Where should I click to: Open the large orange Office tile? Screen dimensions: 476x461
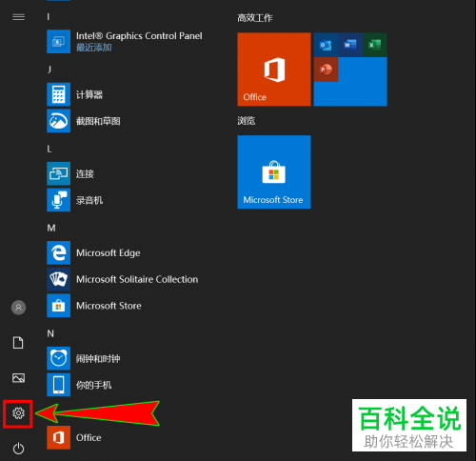274,70
